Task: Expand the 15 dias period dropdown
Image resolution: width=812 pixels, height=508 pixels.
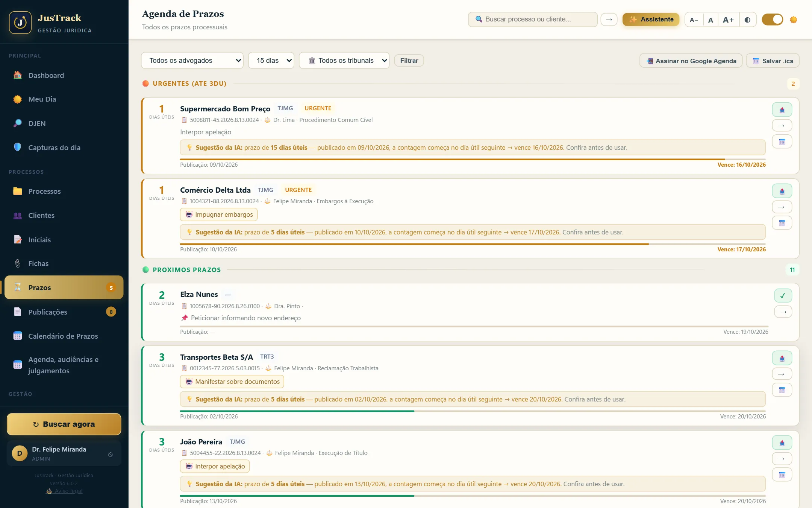Action: 271,61
